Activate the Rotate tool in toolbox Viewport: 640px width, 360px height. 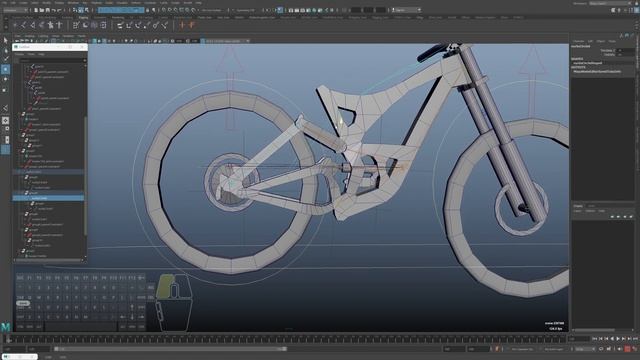(5, 79)
